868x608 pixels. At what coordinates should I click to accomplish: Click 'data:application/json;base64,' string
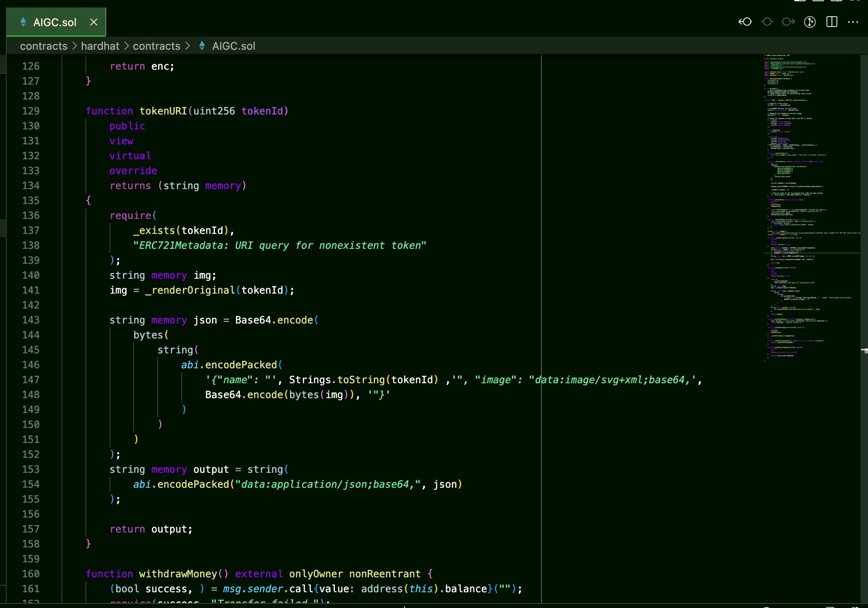tap(328, 484)
